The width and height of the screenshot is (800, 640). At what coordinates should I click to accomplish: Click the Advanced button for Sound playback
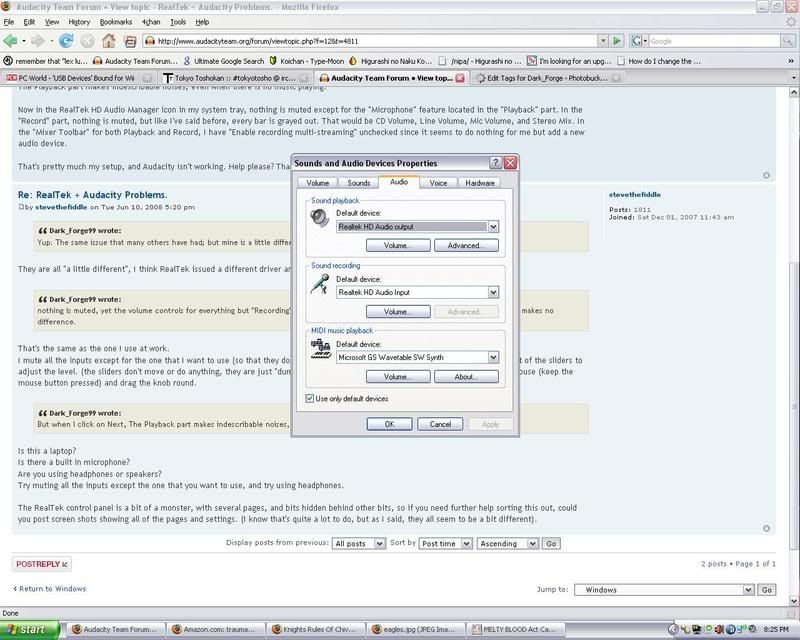click(x=465, y=246)
